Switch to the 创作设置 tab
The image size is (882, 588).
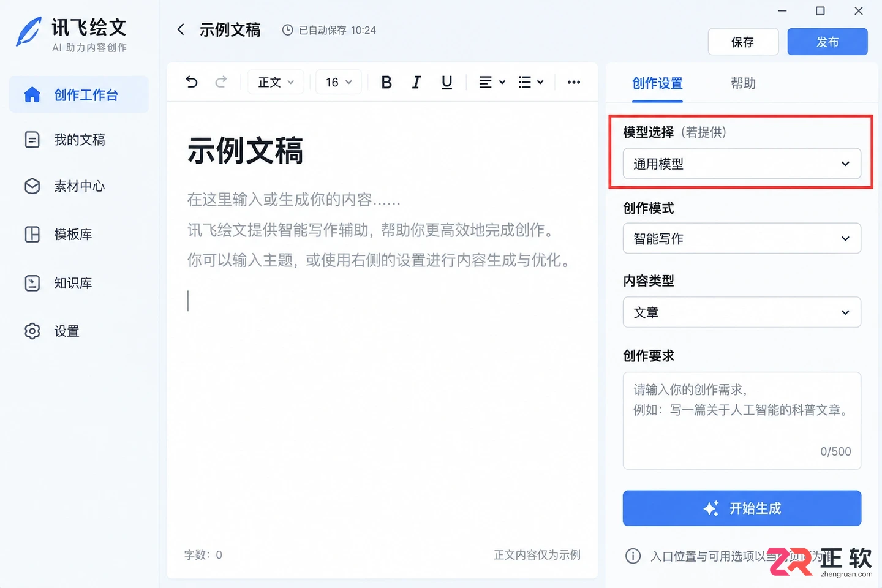coord(657,83)
